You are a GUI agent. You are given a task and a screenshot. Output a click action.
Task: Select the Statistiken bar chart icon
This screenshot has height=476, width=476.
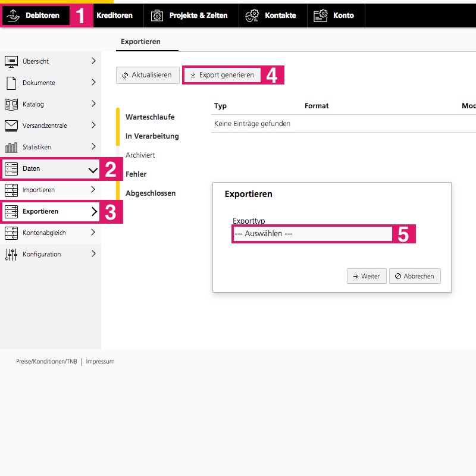coord(11,147)
